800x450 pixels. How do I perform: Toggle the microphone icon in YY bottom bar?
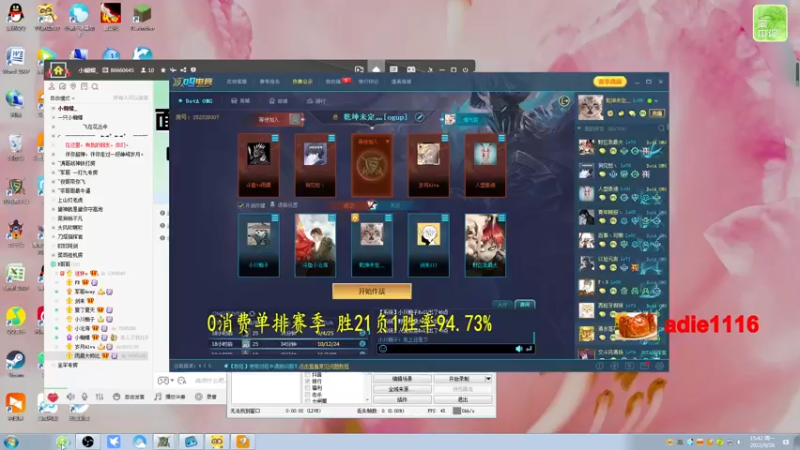(85, 396)
